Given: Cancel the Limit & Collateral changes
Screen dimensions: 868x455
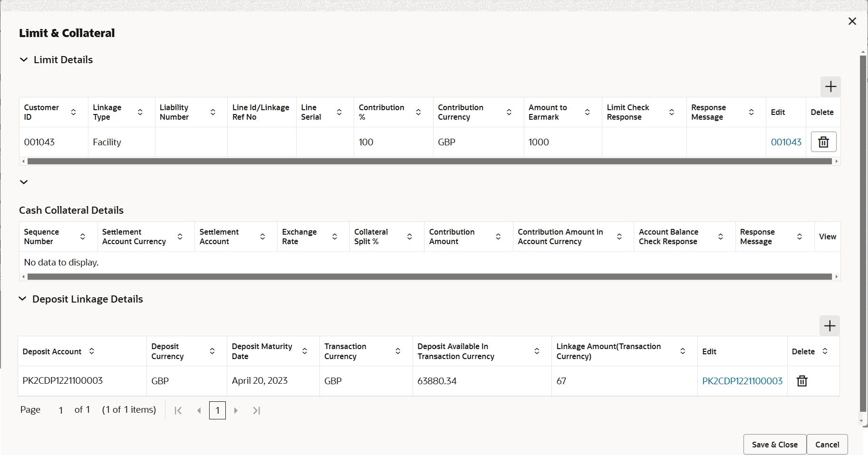Looking at the screenshot, I should click(x=827, y=445).
